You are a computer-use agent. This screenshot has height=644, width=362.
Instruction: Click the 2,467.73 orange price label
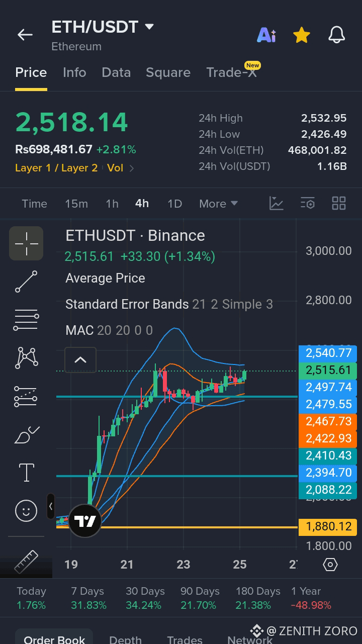[x=328, y=421]
